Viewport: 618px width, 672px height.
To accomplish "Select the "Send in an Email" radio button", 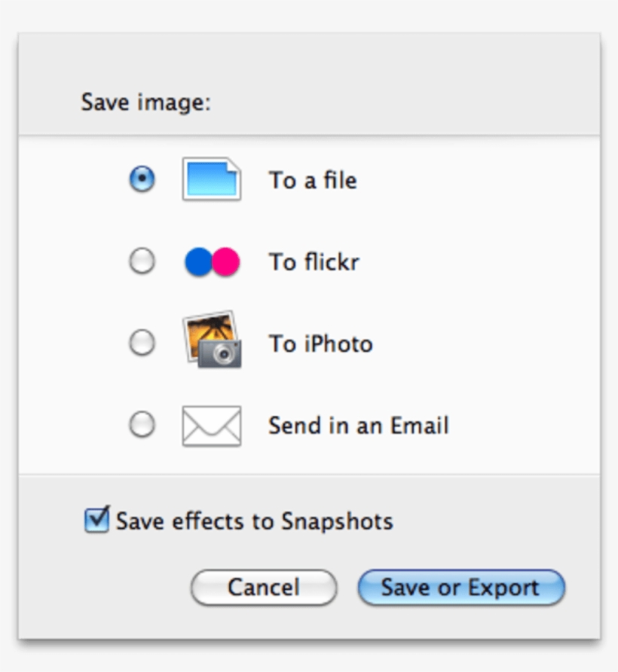I will [142, 426].
